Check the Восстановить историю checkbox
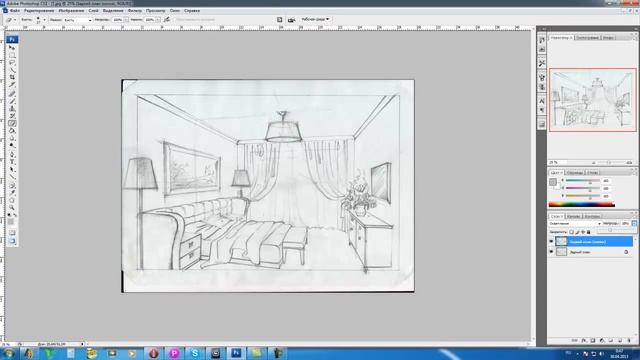The height and width of the screenshot is (360, 640). [x=175, y=20]
